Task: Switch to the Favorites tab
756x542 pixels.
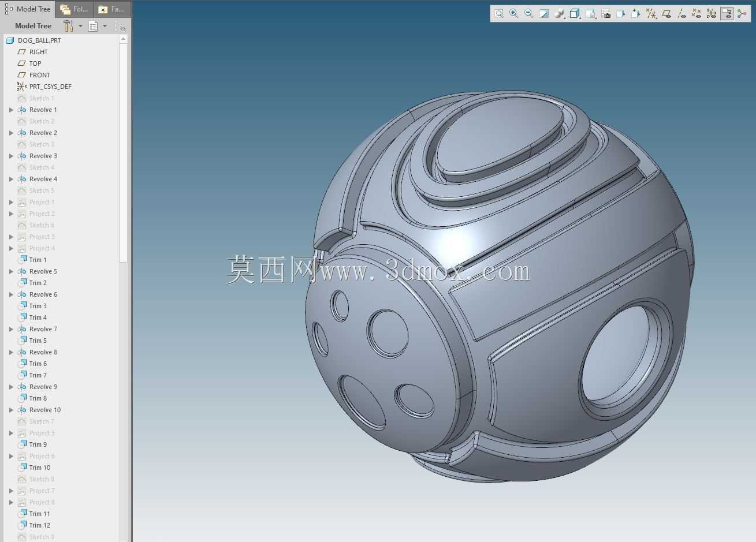Action: click(x=111, y=9)
